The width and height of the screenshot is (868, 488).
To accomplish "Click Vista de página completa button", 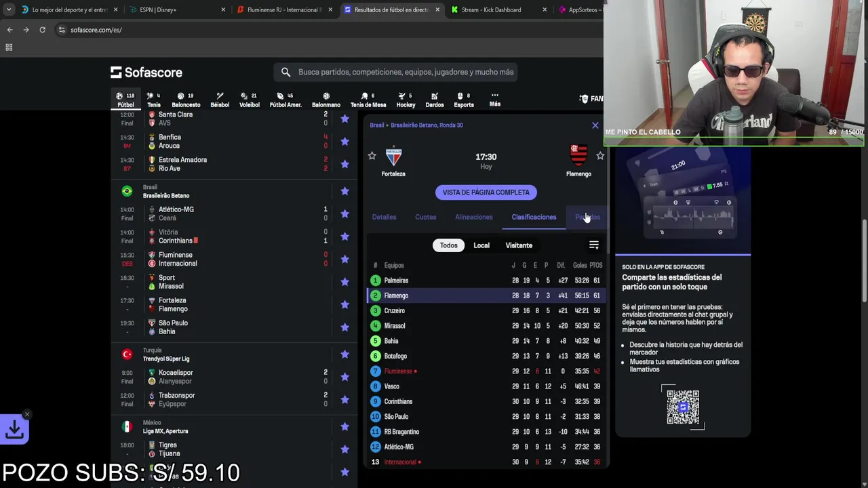I will 486,192.
